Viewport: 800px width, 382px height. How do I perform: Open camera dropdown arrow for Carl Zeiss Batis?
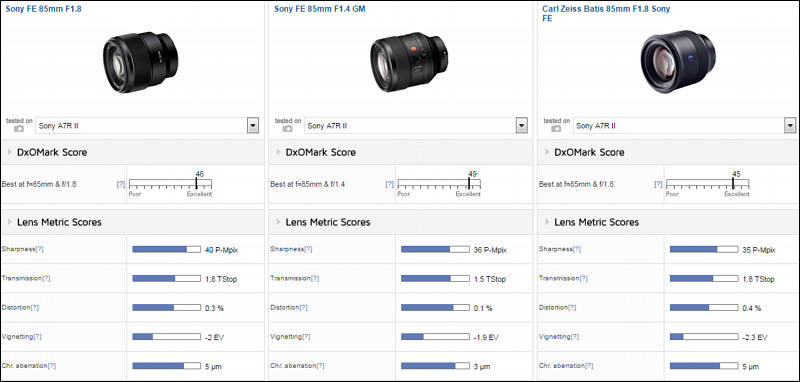[x=790, y=125]
